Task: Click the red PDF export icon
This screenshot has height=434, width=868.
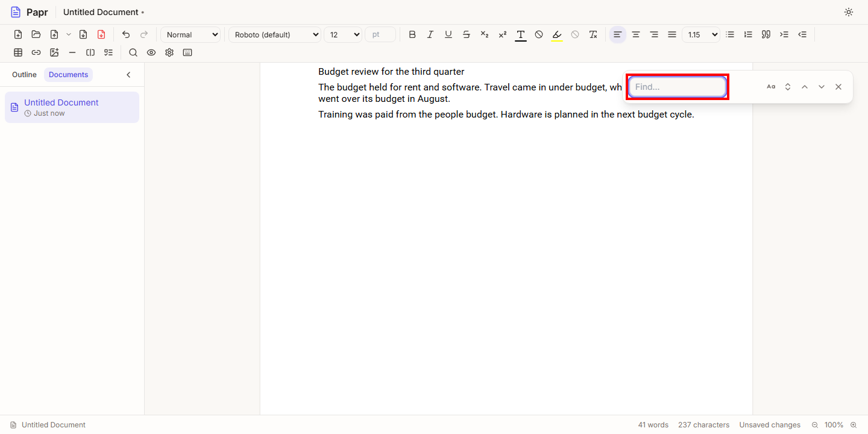Action: [101, 34]
